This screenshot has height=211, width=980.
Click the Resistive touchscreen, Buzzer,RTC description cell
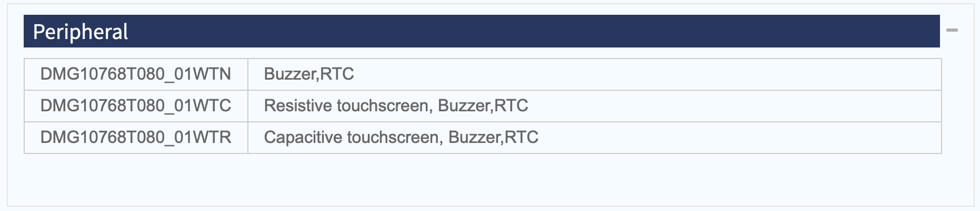tap(595, 106)
